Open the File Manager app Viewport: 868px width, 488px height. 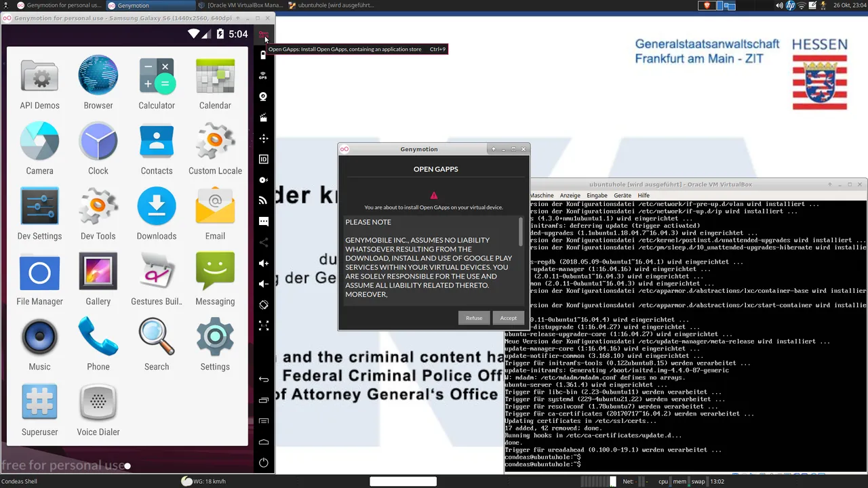pos(39,278)
